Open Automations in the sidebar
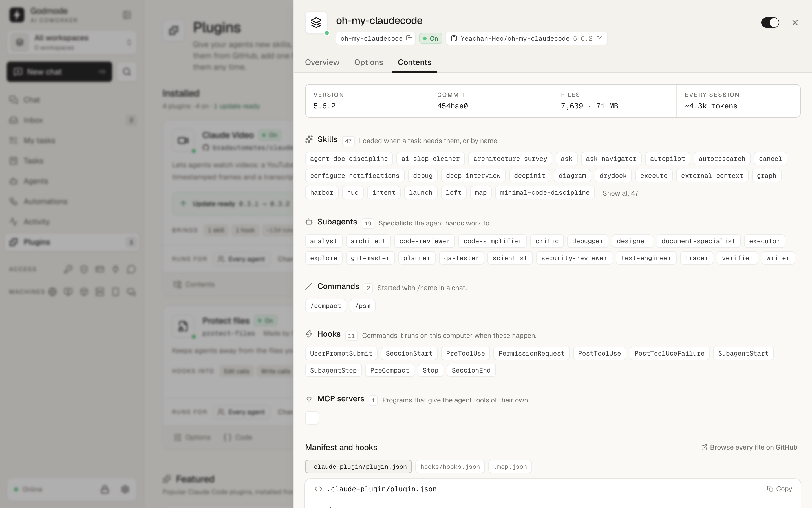The image size is (812, 508). click(x=72, y=201)
